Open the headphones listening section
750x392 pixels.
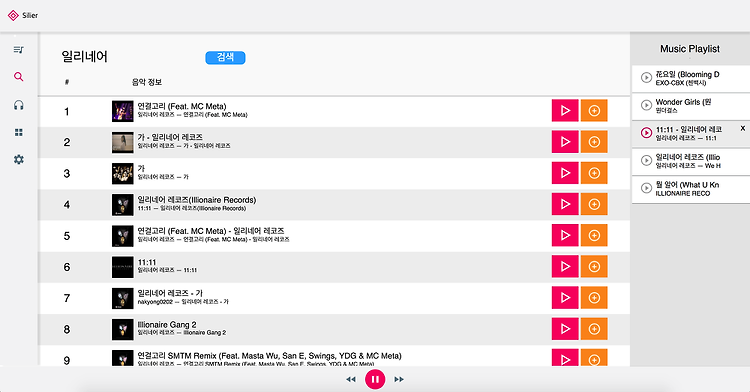(19, 105)
